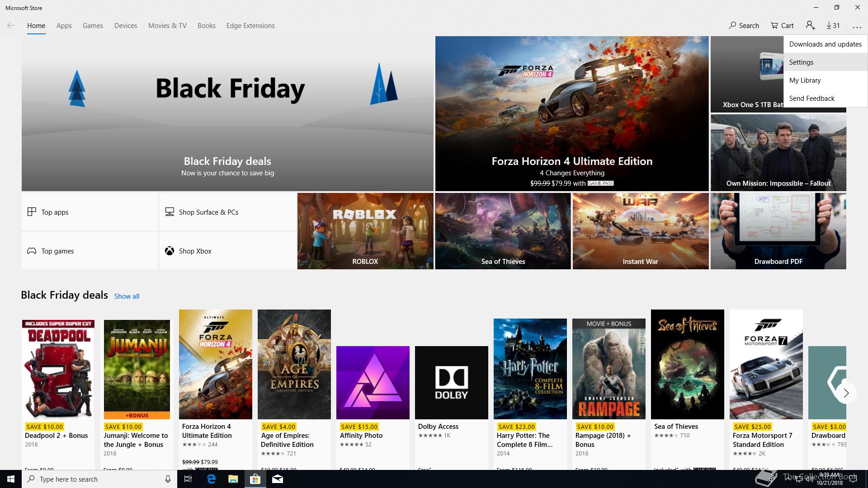Open Shop Surface & PCs tile

227,212
